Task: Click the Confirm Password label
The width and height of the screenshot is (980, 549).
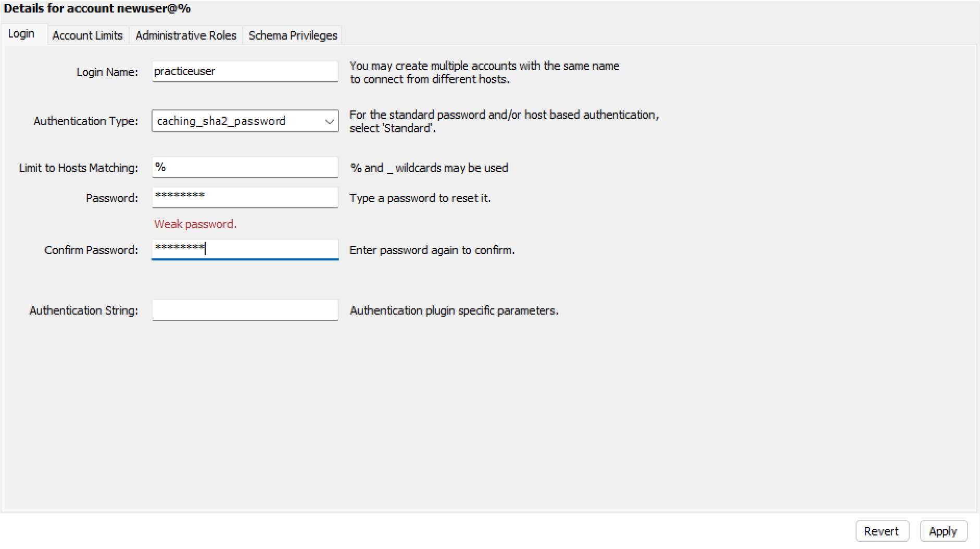Action: [x=91, y=250]
